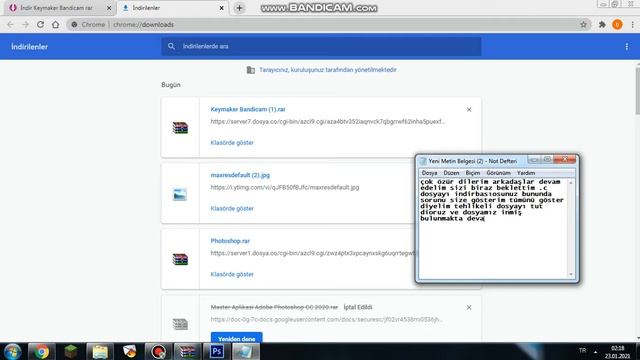Click the İndirilenler page heading

pyautogui.click(x=29, y=47)
